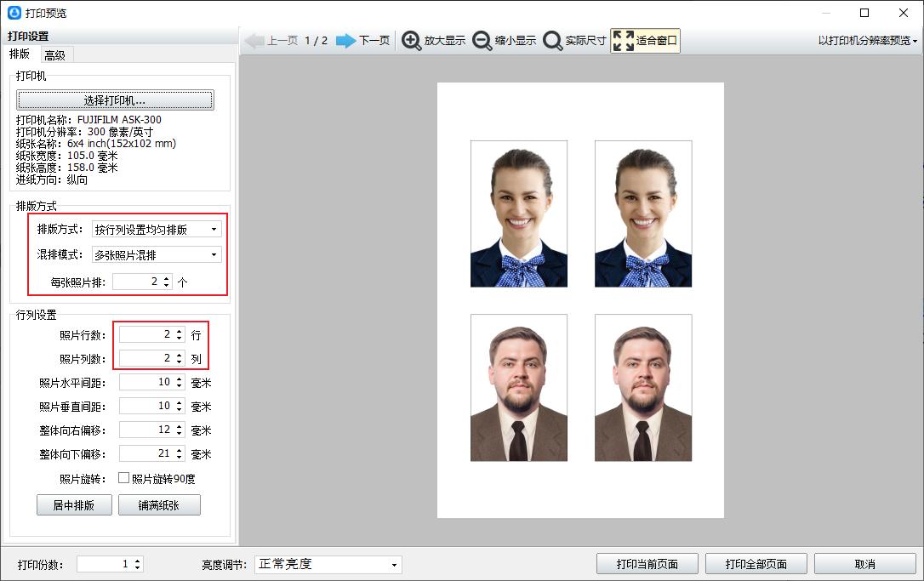The width and height of the screenshot is (924, 581).
Task: Toggle fit to window icon
Action: (x=624, y=41)
